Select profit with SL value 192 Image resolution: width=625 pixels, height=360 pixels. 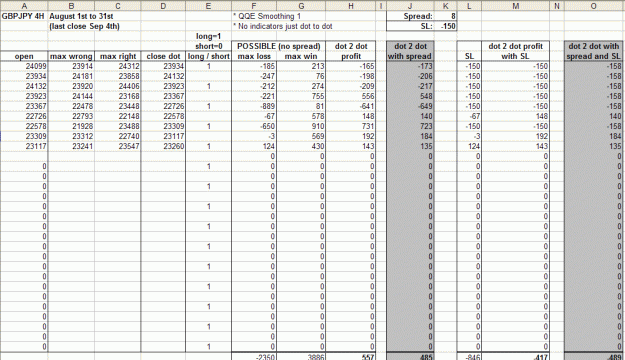pos(515,136)
